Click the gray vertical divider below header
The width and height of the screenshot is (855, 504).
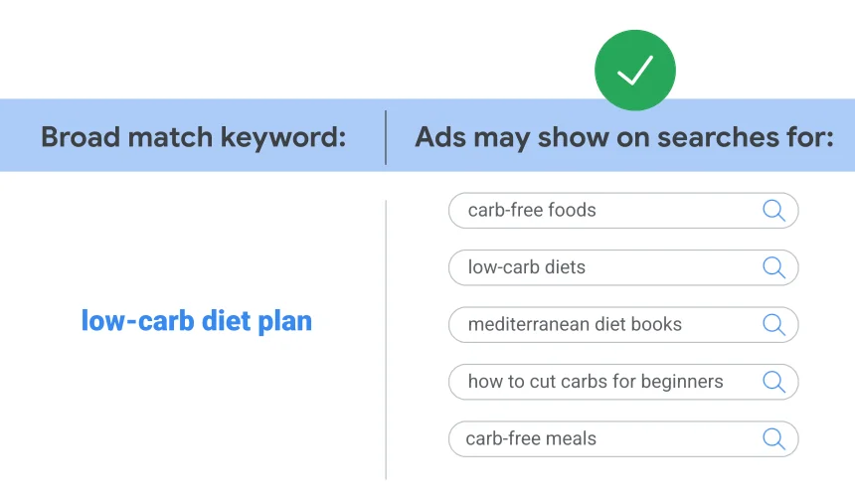pyautogui.click(x=386, y=340)
